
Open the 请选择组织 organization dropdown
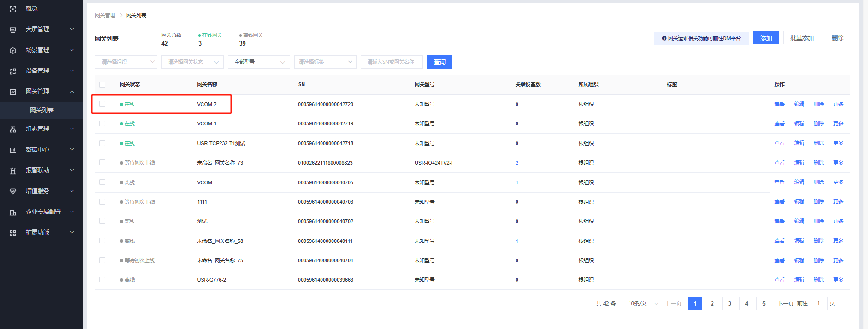click(x=126, y=62)
